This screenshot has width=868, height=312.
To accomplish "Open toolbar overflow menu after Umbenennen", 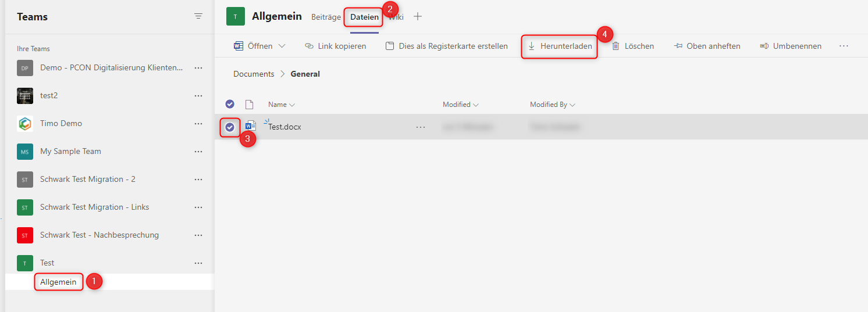I will point(844,46).
